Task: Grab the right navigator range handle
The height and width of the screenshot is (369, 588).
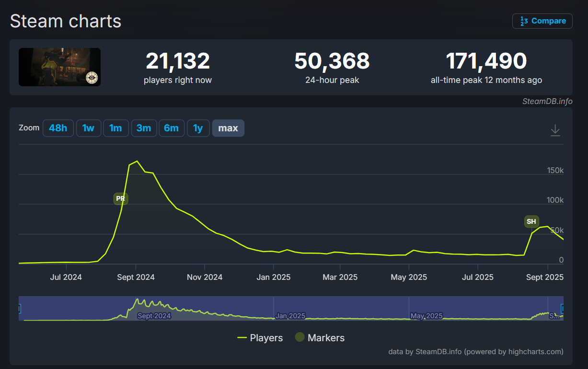Action: (563, 309)
